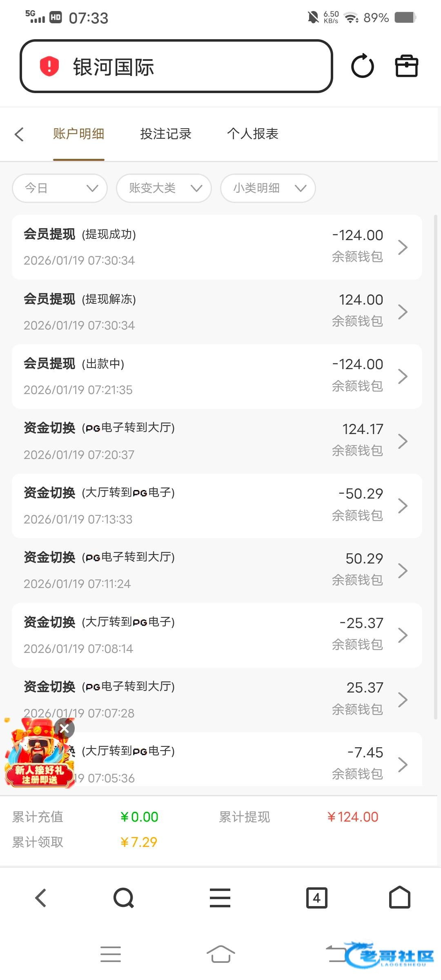Expand the 124.17 PG电子转到大厅 entry chevron

click(403, 441)
